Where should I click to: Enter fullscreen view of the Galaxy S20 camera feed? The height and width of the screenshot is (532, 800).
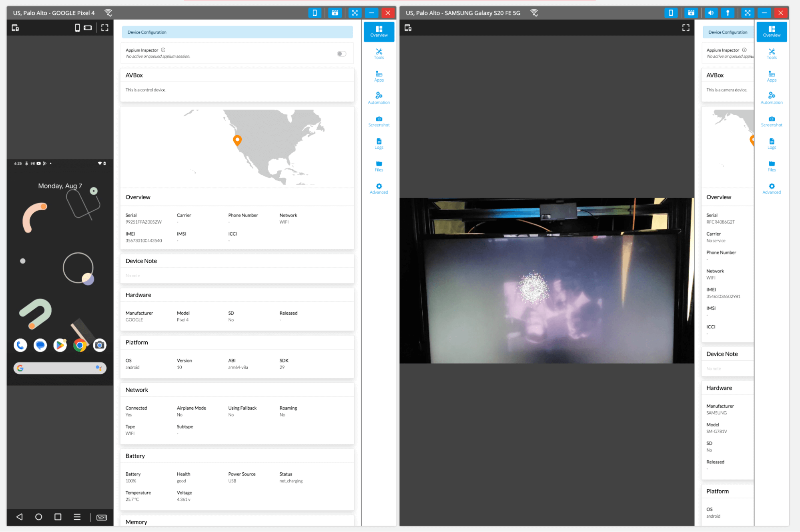[x=686, y=28]
